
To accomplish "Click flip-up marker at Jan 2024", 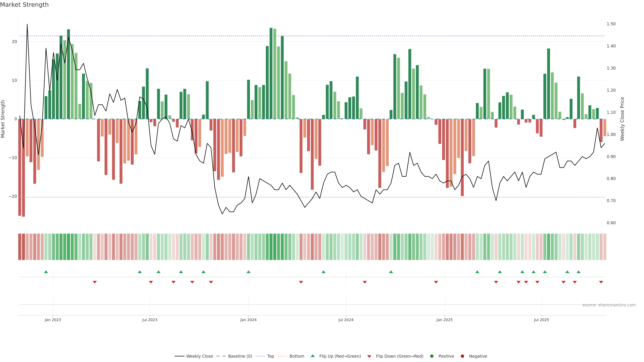I will point(249,272).
